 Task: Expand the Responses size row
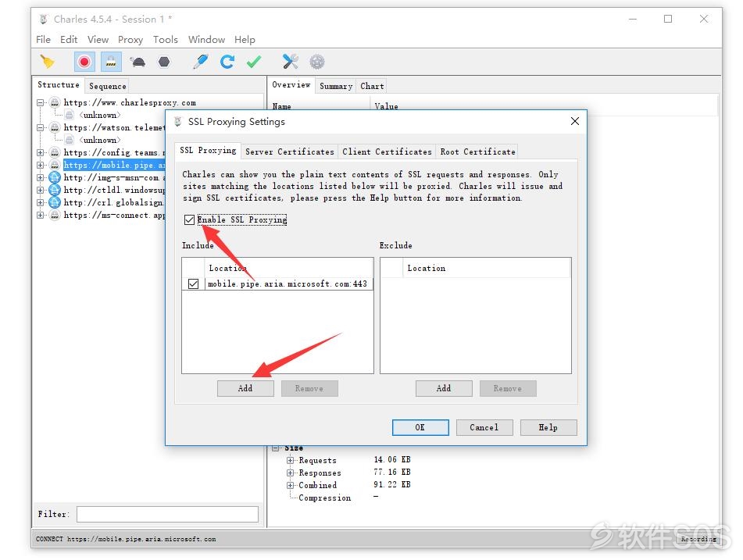click(x=290, y=473)
